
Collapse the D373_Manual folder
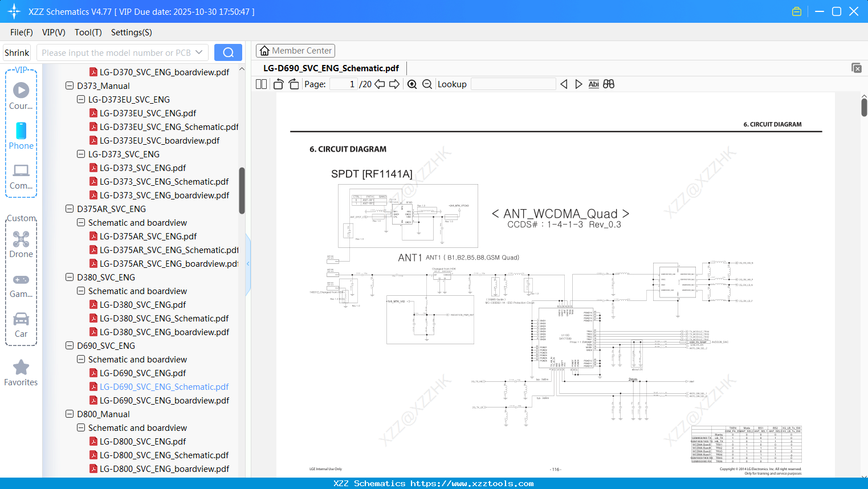(69, 85)
